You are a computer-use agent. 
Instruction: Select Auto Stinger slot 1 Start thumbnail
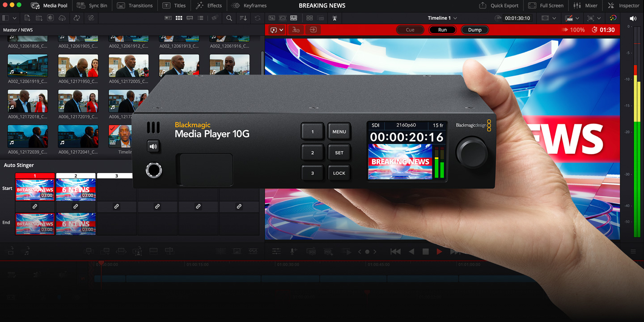tap(35, 190)
